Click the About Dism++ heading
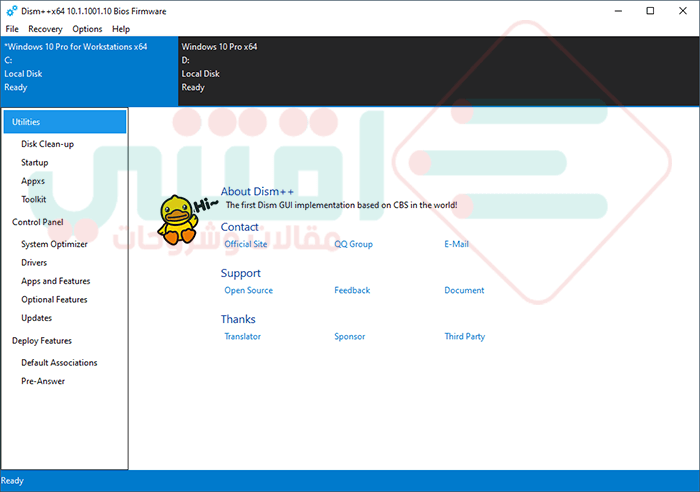This screenshot has height=492, width=700. tap(257, 191)
